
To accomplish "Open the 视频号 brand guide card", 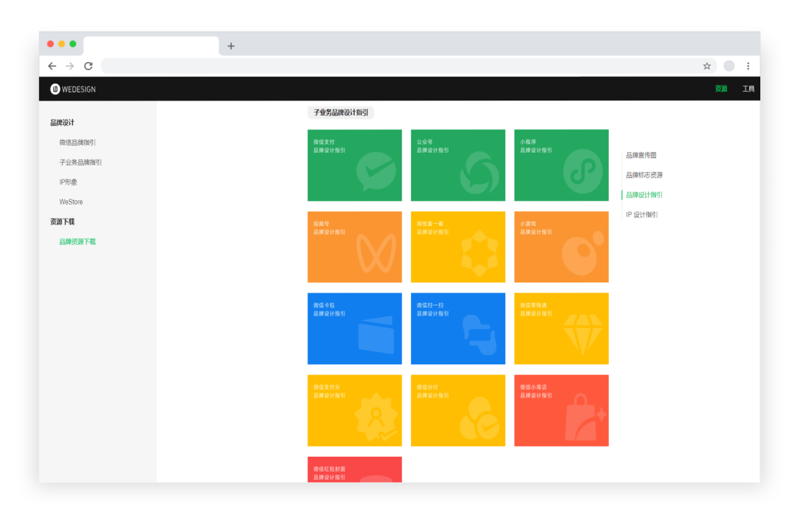I will tap(355, 247).
